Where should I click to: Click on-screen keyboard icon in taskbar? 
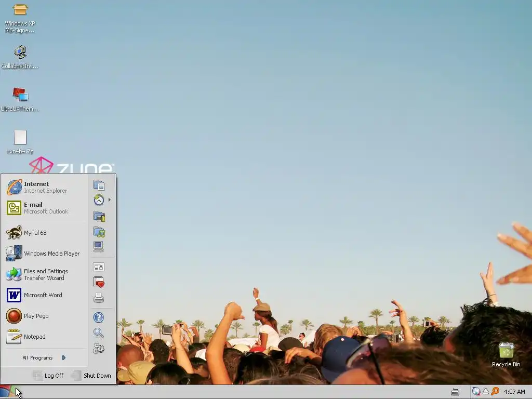coord(455,392)
